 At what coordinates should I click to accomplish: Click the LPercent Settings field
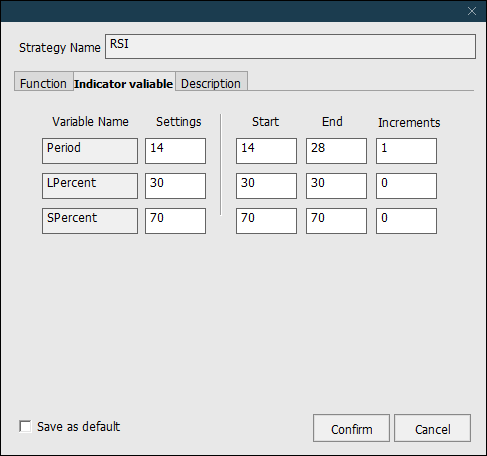pyautogui.click(x=175, y=186)
